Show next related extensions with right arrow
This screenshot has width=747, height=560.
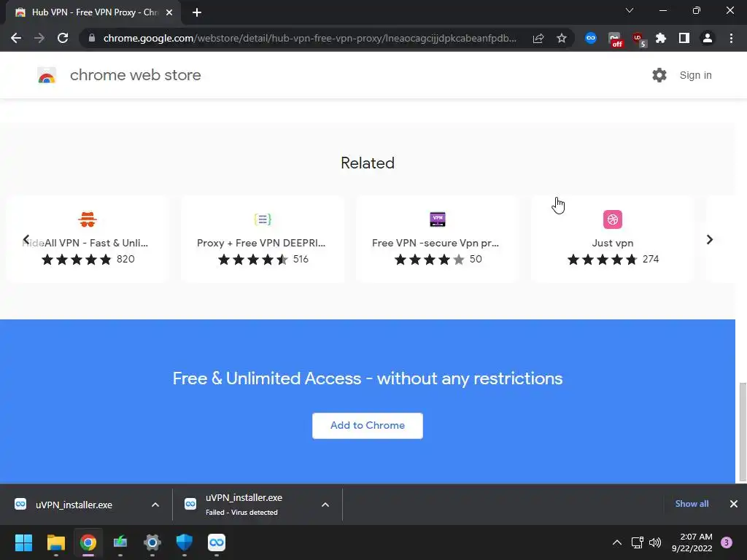coord(709,239)
